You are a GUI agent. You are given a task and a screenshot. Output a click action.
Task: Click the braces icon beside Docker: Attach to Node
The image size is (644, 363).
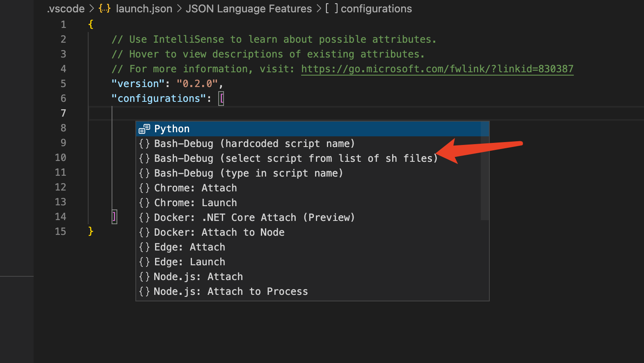(x=144, y=232)
